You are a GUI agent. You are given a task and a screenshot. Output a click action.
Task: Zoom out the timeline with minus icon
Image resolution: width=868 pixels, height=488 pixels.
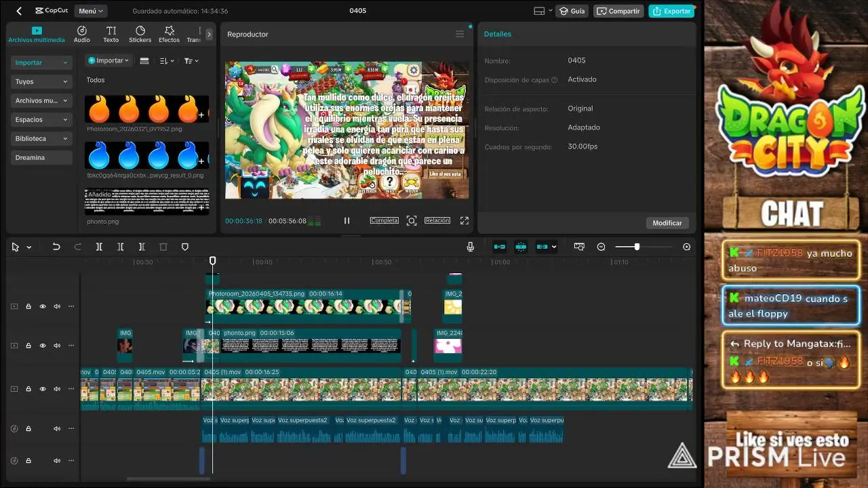coord(601,247)
